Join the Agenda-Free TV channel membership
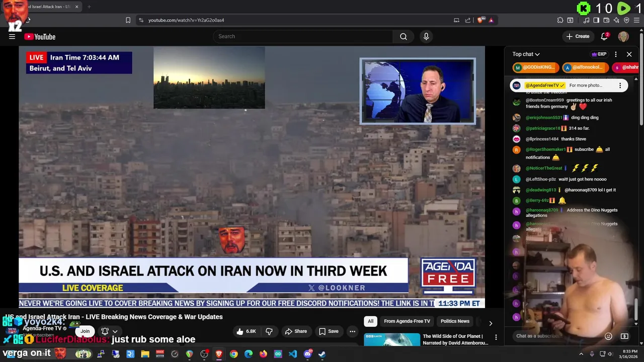The width and height of the screenshot is (644, 362). click(85, 331)
